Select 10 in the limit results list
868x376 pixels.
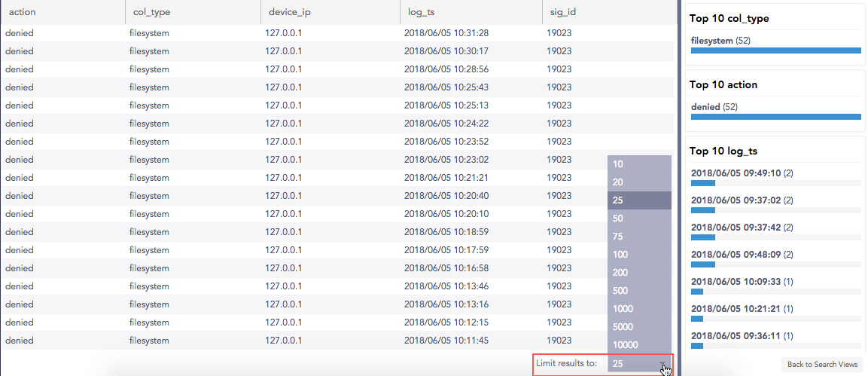638,164
